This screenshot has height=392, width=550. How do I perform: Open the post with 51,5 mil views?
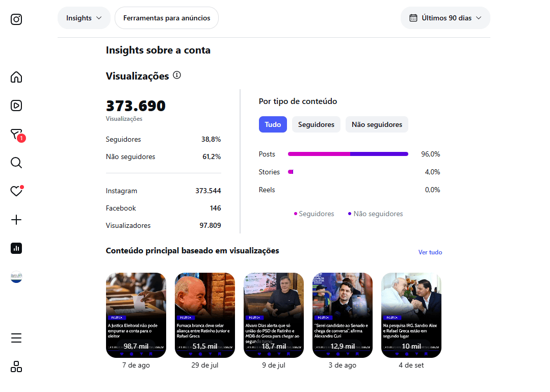click(205, 315)
